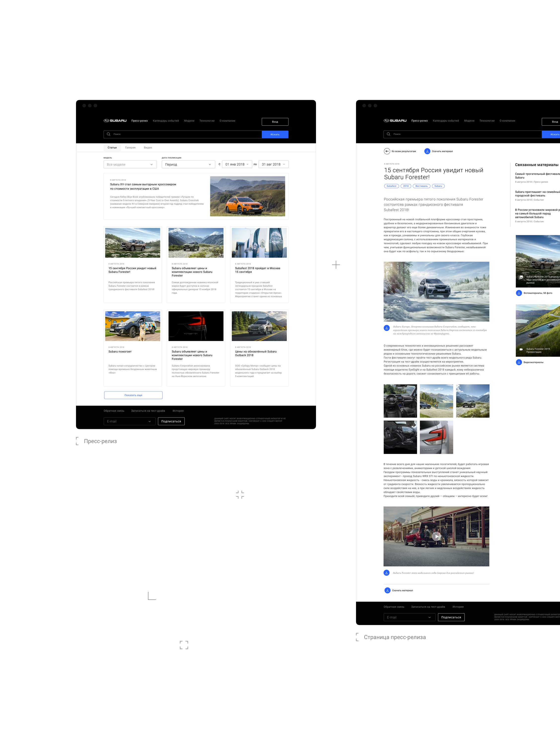Open Технологии in the left window nav
Image resolution: width=560 pixels, height=745 pixels.
click(207, 120)
